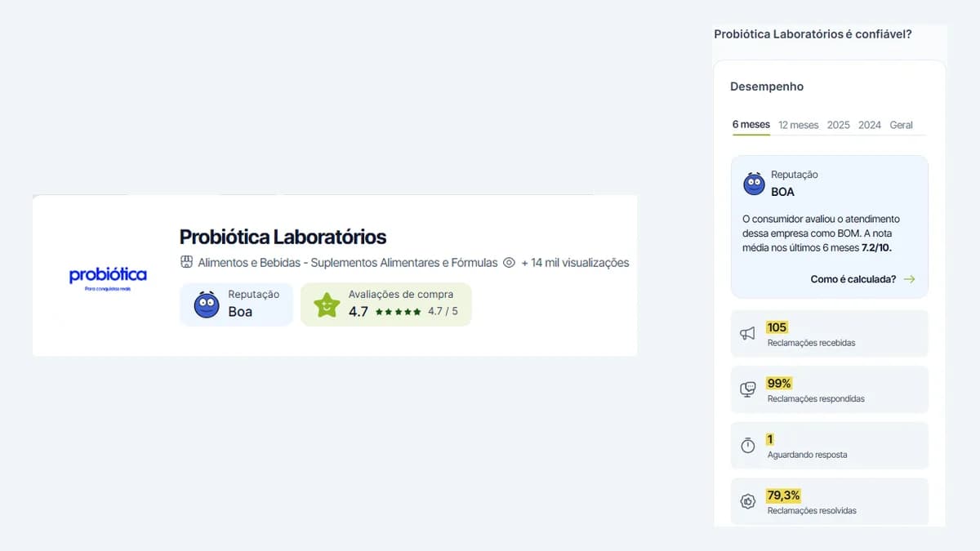Click the 4.7 / 5 rating text
The image size is (980, 551).
pyautogui.click(x=443, y=312)
